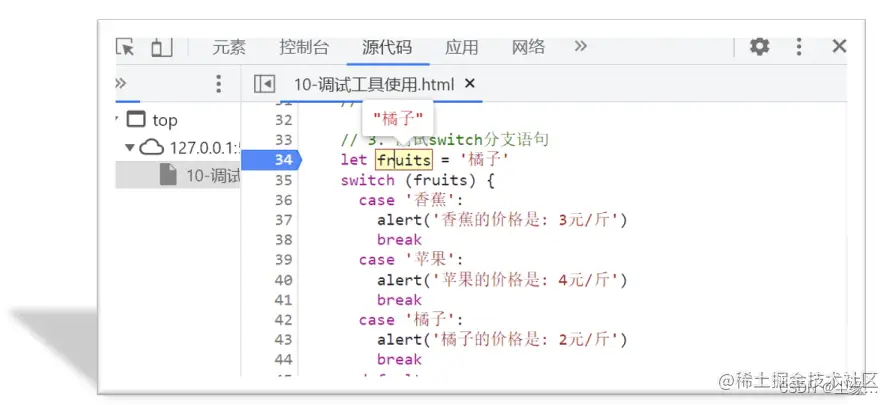
Task: Set a breakpoint on line number 44
Action: point(283,359)
